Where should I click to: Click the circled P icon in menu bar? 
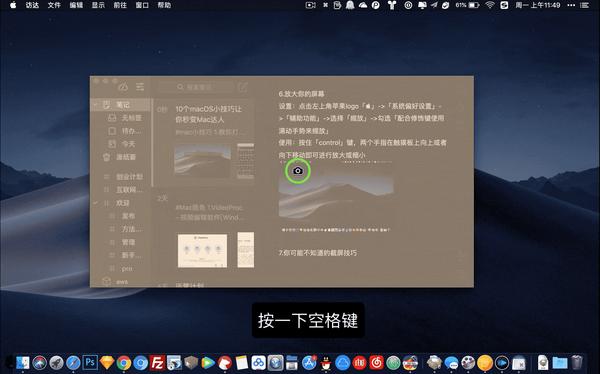point(376,5)
